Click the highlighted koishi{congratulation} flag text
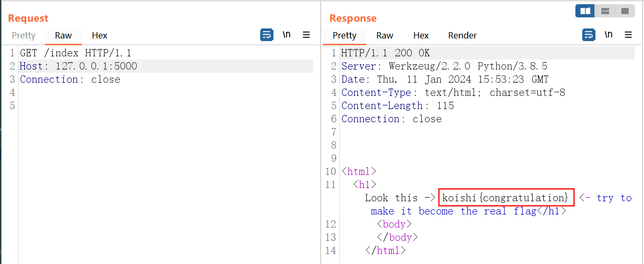Screen dimensions: 644x264 [506, 198]
